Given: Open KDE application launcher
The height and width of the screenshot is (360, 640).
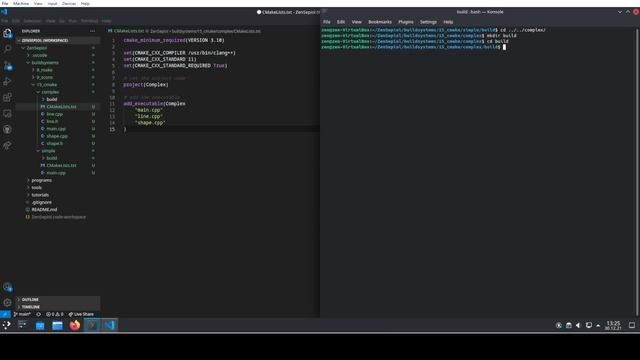Looking at the screenshot, I should click(7, 325).
